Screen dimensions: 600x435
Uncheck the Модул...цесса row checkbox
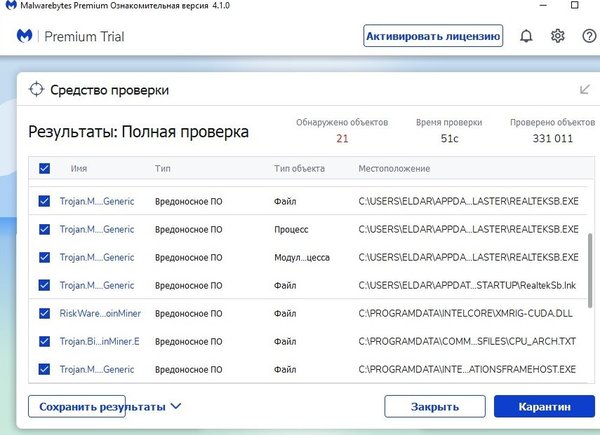[44, 257]
